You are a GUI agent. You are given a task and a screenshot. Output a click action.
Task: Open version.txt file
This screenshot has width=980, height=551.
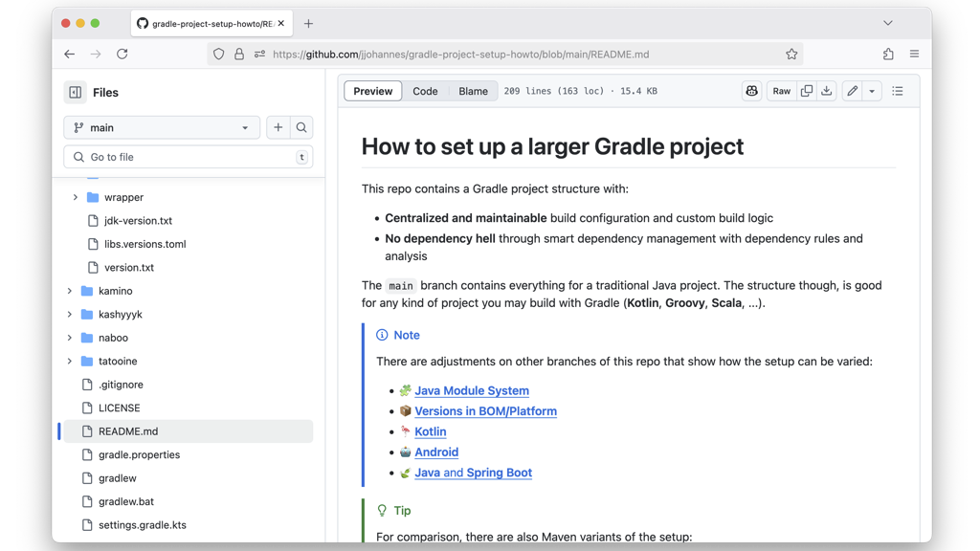tap(129, 268)
